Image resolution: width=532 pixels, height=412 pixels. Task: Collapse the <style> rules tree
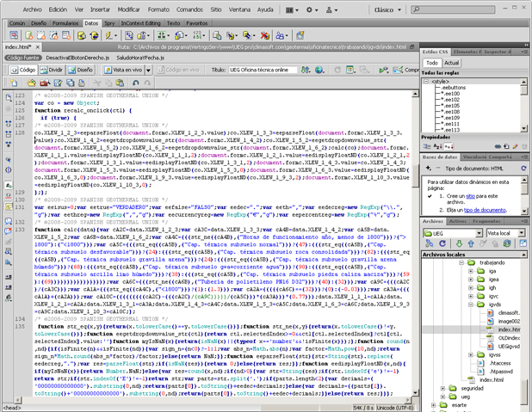[426, 82]
